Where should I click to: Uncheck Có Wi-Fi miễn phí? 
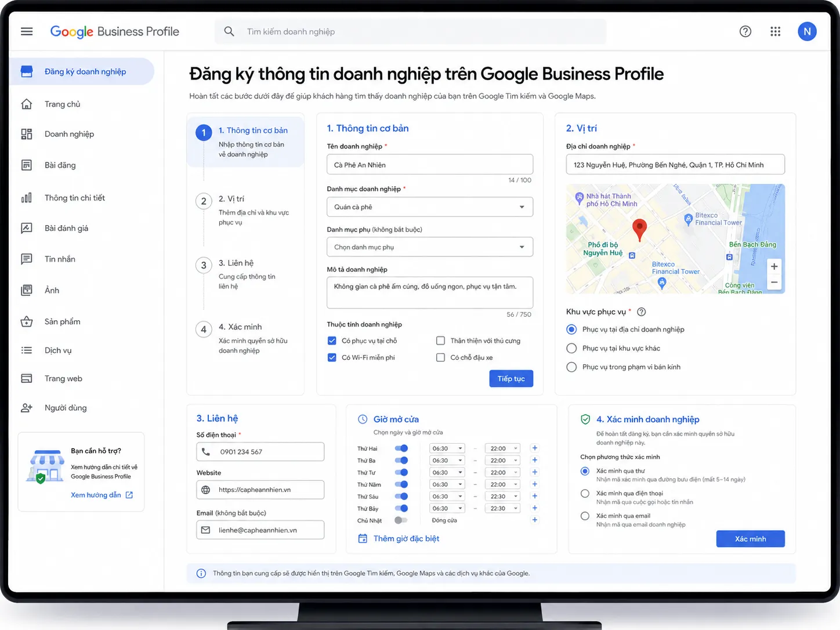332,357
